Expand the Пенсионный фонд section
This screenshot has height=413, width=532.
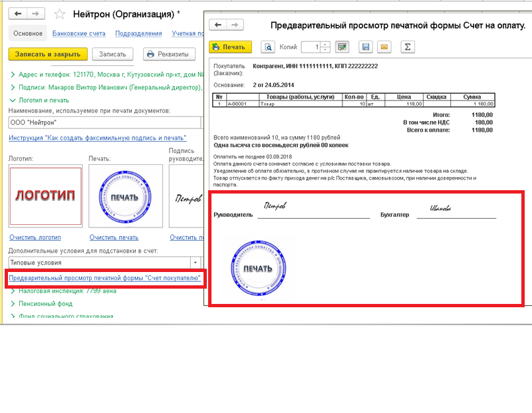click(41, 303)
